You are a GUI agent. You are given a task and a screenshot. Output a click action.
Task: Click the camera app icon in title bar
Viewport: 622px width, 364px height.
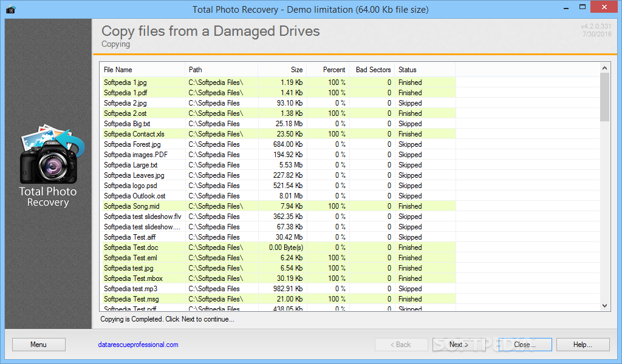pos(11,9)
